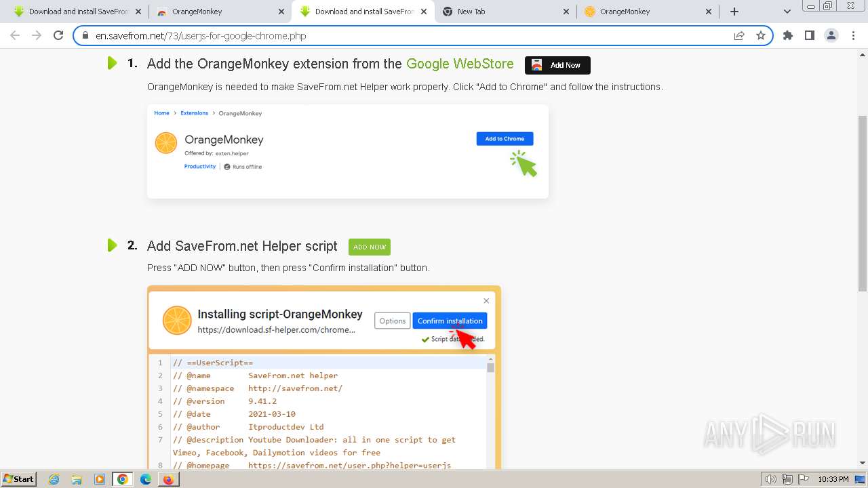Open the Chrome profile avatar
Viewport: 868px width, 488px height.
pos(831,36)
